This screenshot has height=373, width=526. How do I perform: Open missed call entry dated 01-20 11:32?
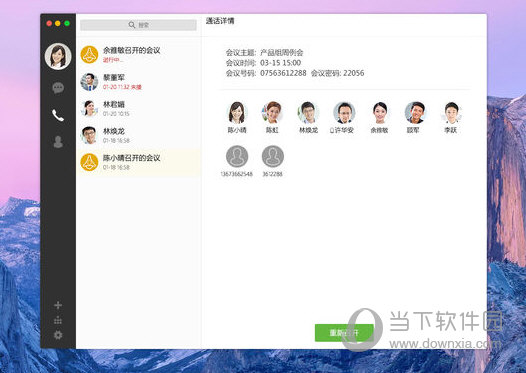coord(138,82)
